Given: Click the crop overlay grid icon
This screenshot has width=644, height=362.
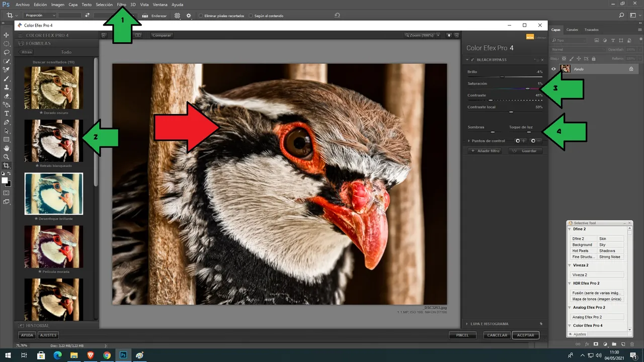Looking at the screenshot, I should 177,16.
